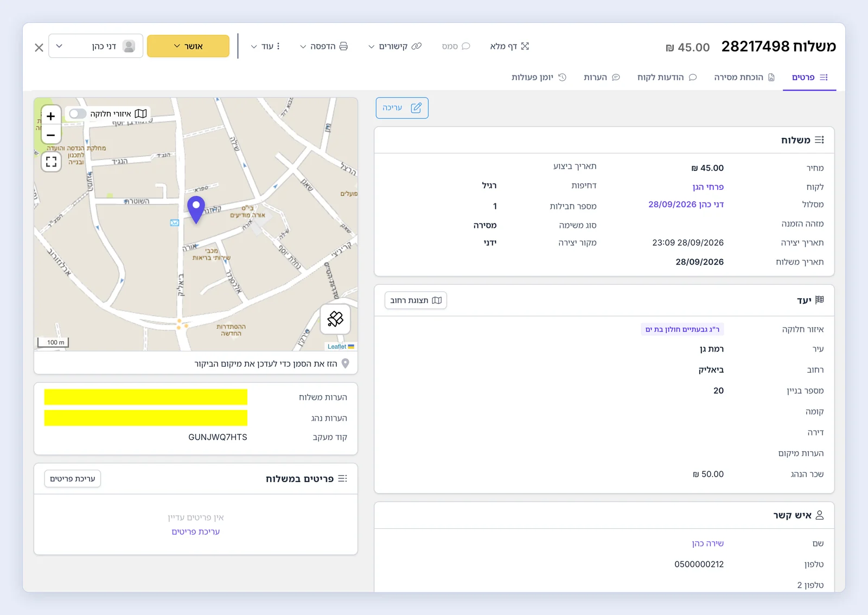Click the printer icon in the toolbar
Screen dimensions: 868x615
point(343,46)
